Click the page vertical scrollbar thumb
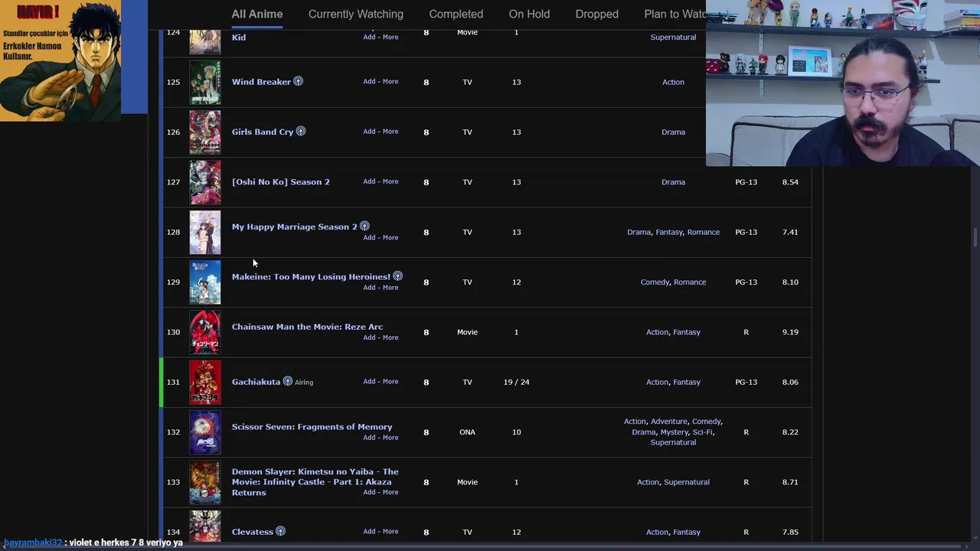The image size is (980, 551). pyautogui.click(x=975, y=237)
